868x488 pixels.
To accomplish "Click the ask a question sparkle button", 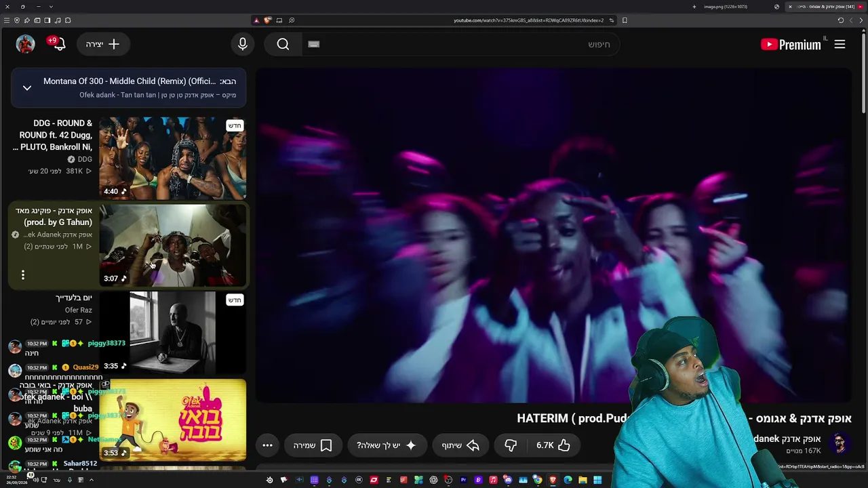I will (387, 445).
